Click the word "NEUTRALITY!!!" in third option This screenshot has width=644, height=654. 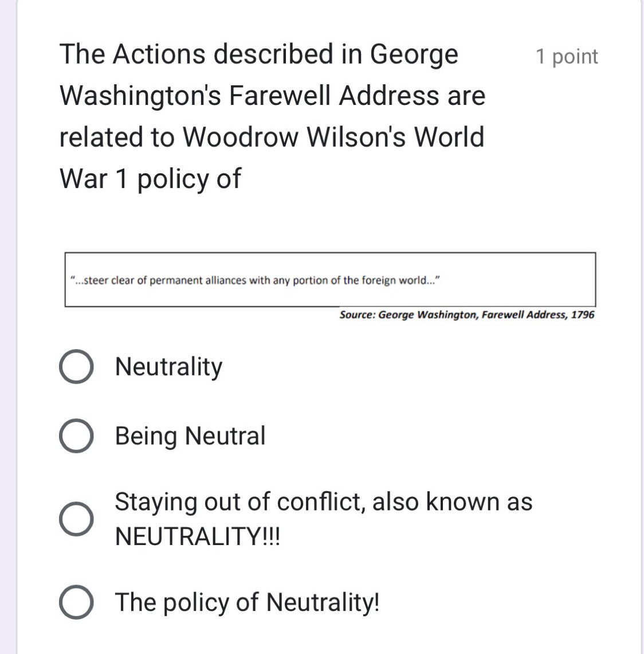[198, 537]
